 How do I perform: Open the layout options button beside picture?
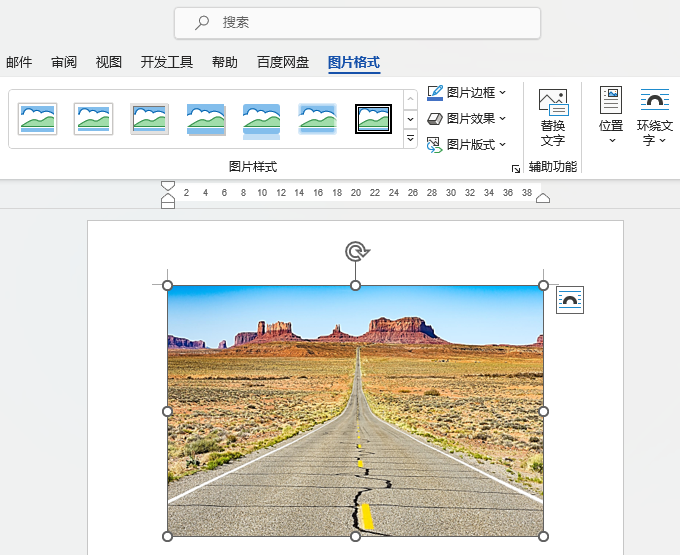(570, 300)
